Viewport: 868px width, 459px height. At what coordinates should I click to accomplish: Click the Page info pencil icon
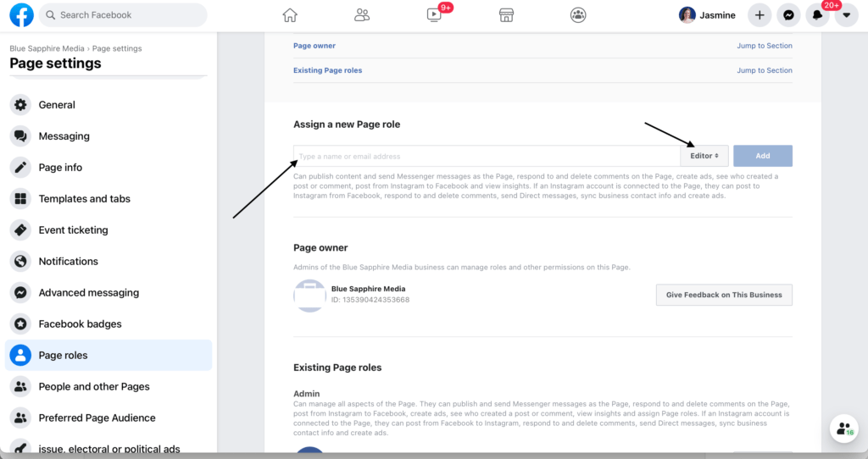[x=20, y=167]
